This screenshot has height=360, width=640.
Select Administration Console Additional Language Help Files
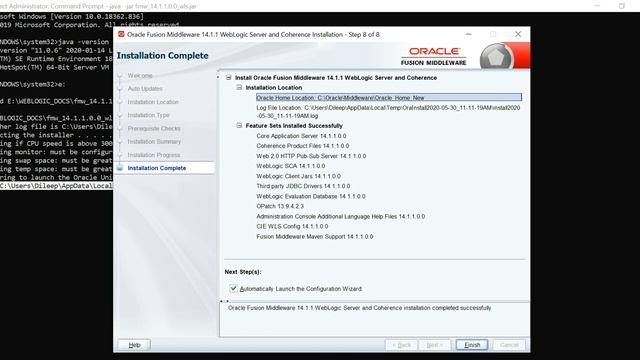point(340,216)
